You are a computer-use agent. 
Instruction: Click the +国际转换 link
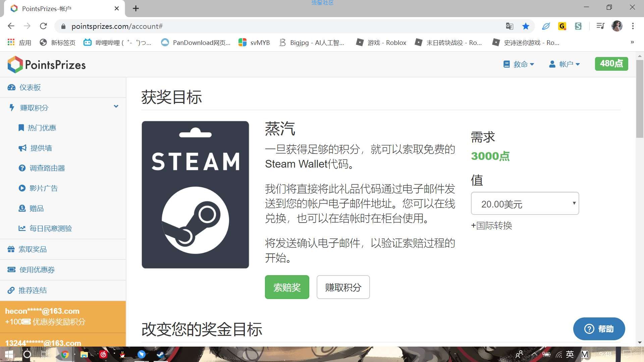(491, 226)
